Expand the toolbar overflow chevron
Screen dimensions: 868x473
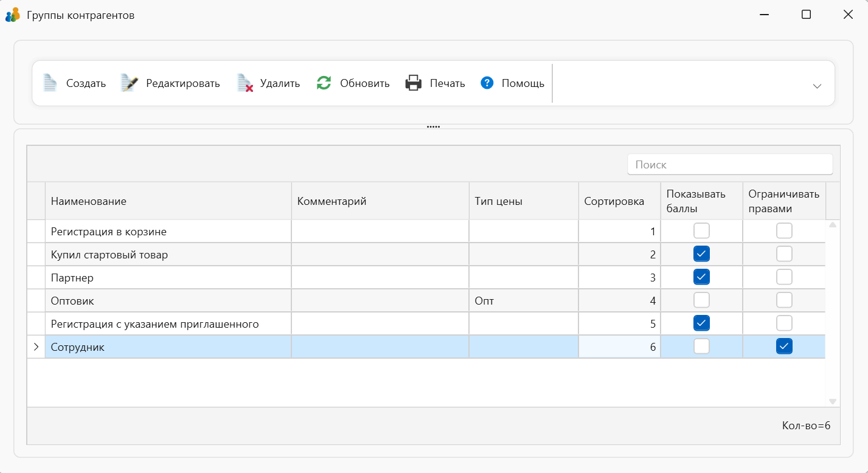tap(818, 86)
